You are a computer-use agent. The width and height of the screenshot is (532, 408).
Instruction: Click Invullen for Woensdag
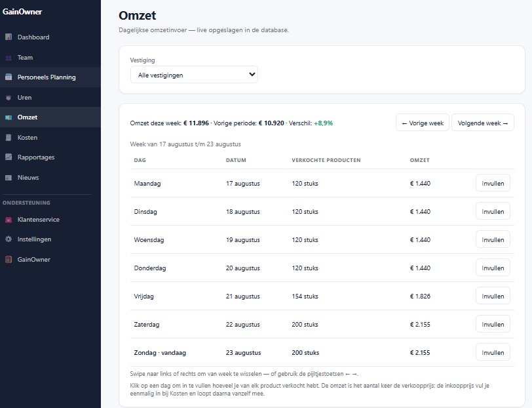493,239
